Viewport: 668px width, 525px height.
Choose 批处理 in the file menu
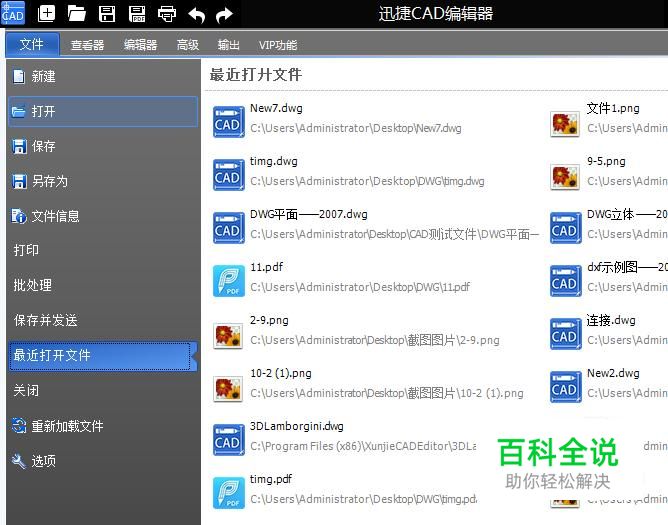(x=102, y=285)
